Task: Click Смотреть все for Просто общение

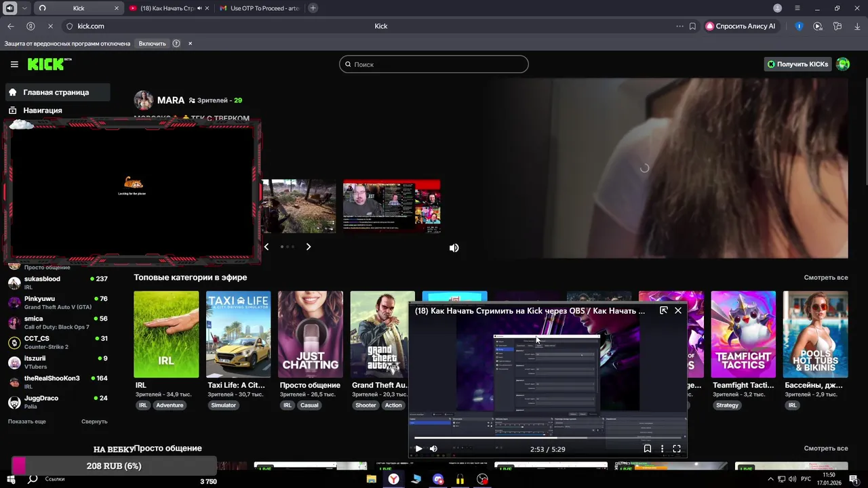Action: [x=826, y=449]
